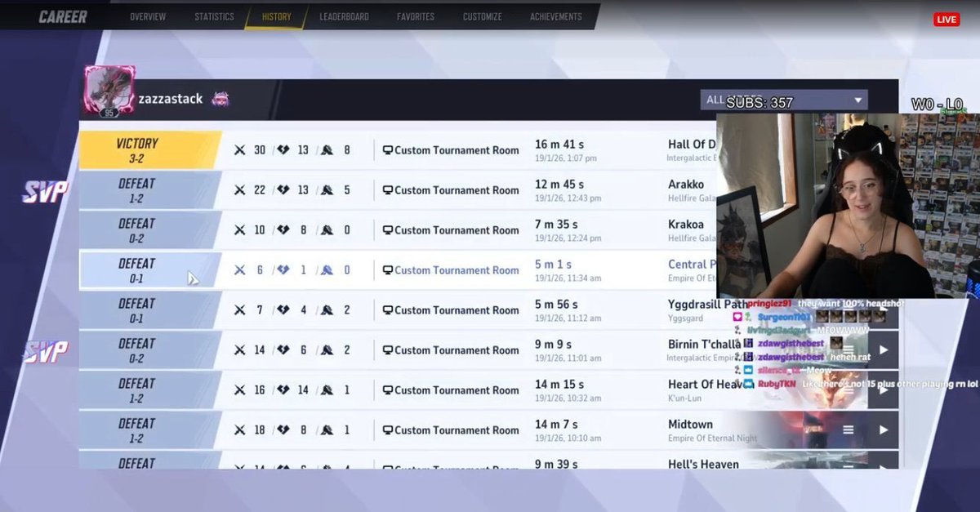Click kills icon in Victory row
This screenshot has width=980, height=512.
[x=239, y=150]
